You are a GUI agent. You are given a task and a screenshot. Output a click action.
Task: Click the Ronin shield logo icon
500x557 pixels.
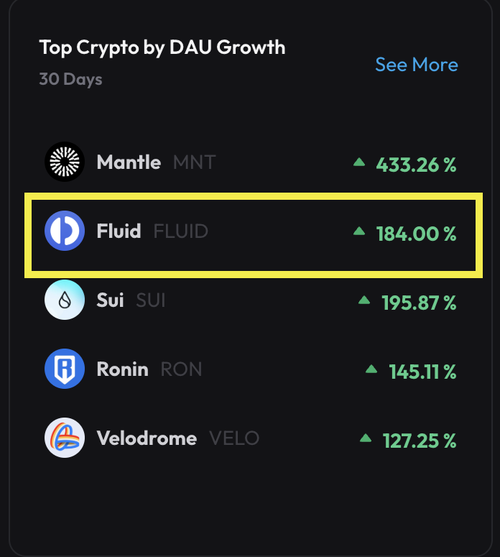tap(65, 369)
